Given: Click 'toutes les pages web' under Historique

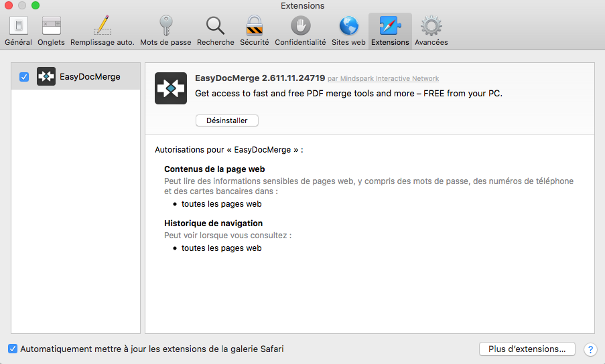Looking at the screenshot, I should (x=222, y=248).
